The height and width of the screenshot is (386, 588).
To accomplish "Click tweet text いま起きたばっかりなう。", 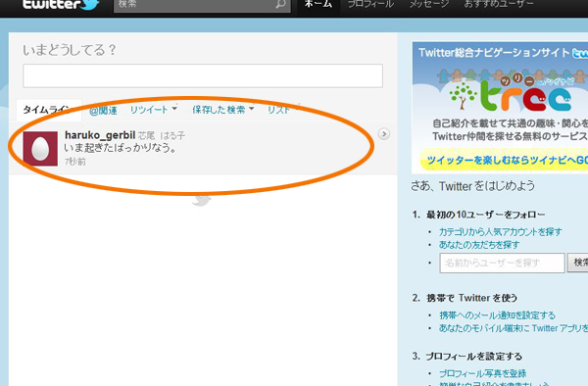I will point(120,148).
